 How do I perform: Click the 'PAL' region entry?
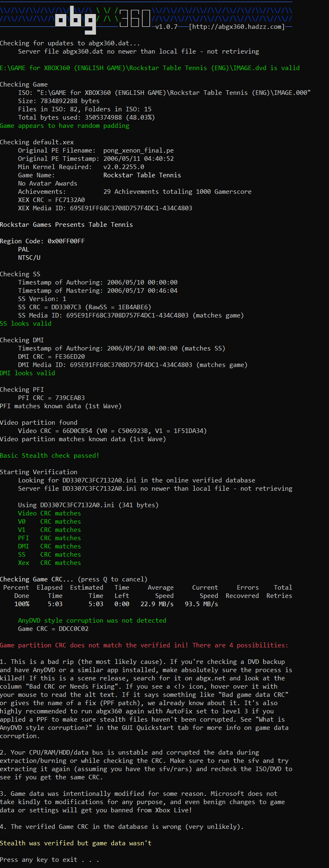pyautogui.click(x=23, y=249)
